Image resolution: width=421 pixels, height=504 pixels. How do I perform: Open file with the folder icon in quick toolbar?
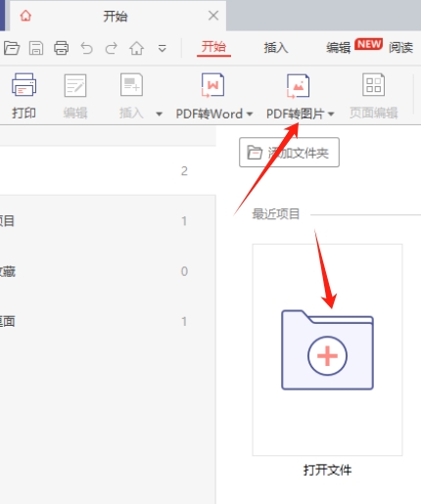[x=12, y=48]
